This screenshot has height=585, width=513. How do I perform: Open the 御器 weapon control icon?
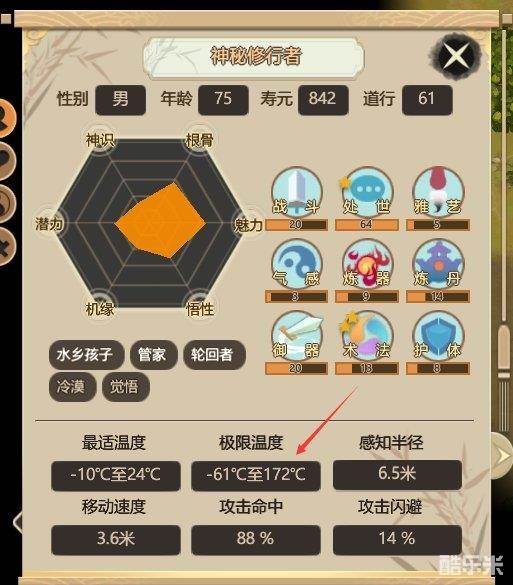pos(297,336)
